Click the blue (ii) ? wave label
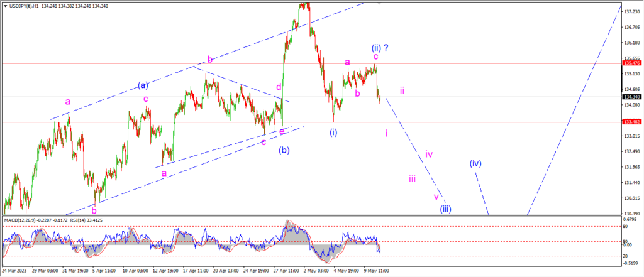This screenshot has height=277, width=644. click(x=380, y=48)
